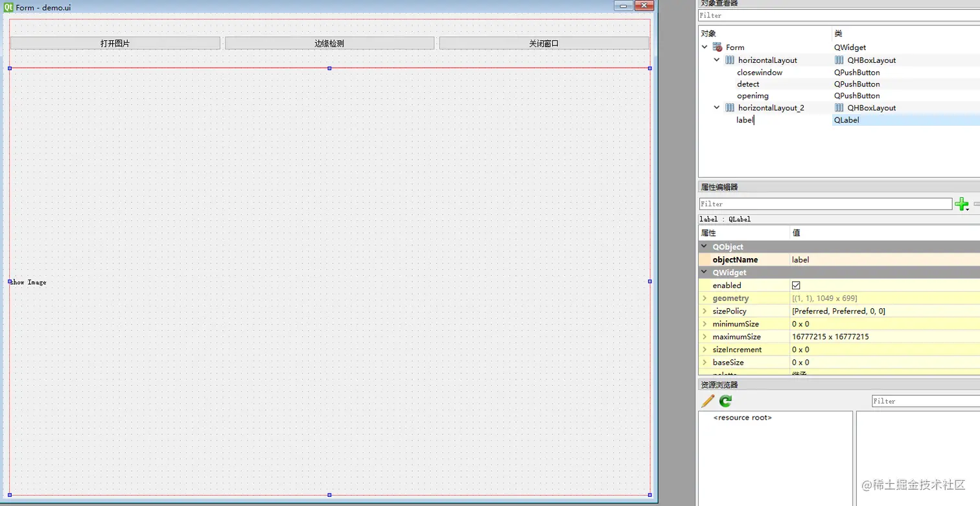Screen dimensions: 980x506
Task: Click the 边缘检测 button on the form
Action: (x=329, y=43)
